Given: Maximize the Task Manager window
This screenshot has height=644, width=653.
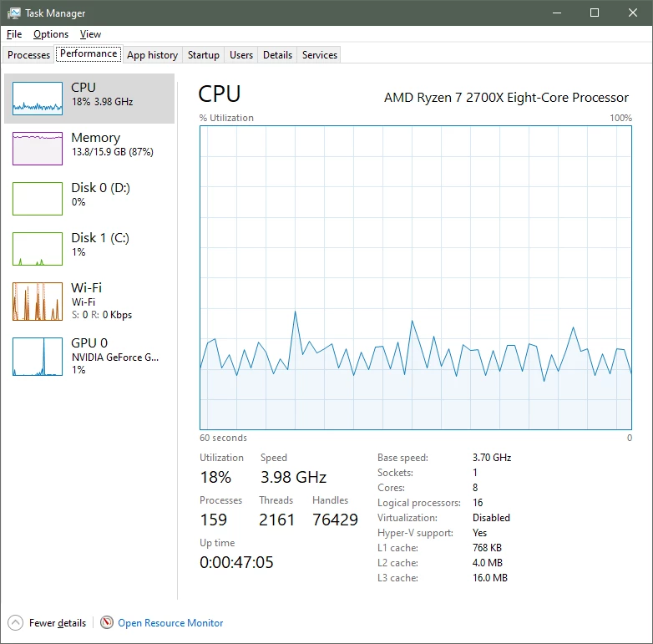Looking at the screenshot, I should [595, 13].
